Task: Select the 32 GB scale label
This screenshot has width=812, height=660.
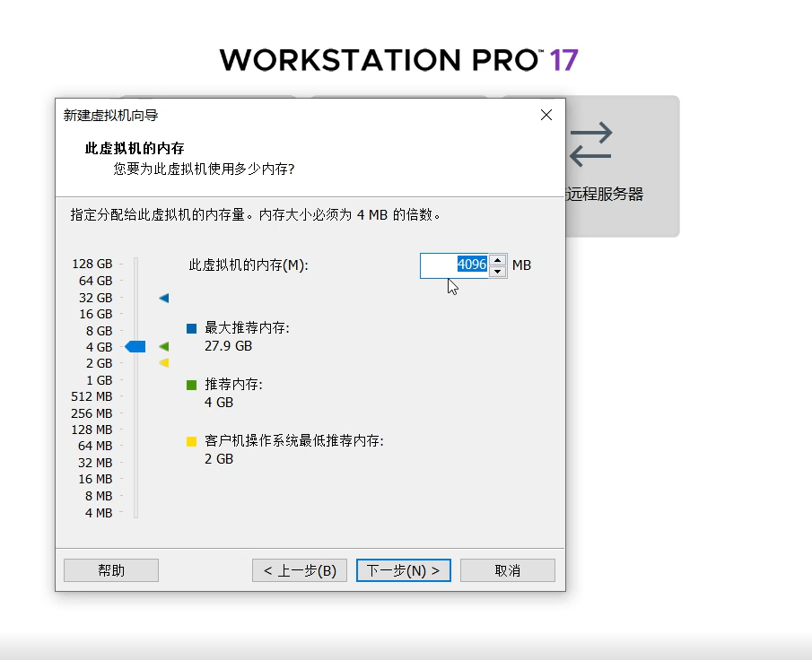Action: click(95, 298)
